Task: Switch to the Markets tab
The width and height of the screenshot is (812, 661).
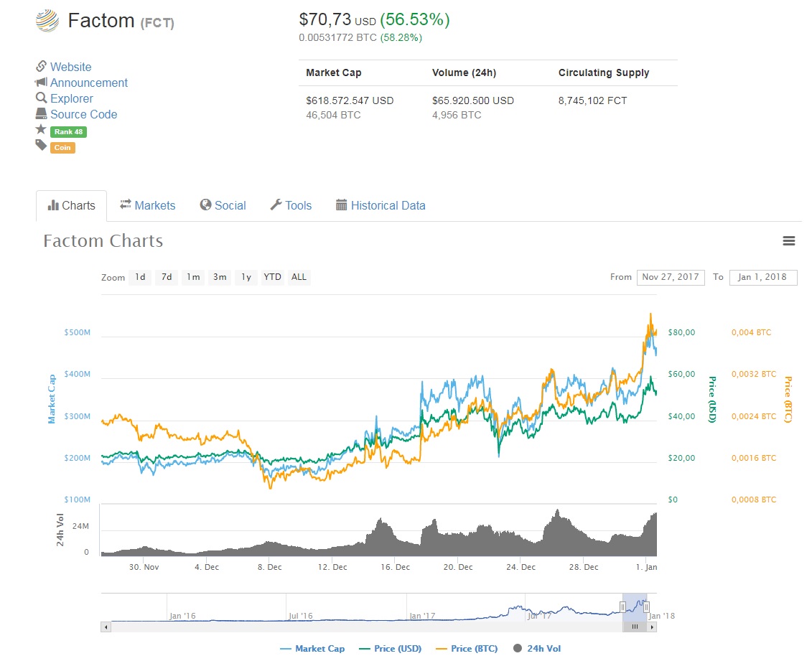Action: (148, 205)
